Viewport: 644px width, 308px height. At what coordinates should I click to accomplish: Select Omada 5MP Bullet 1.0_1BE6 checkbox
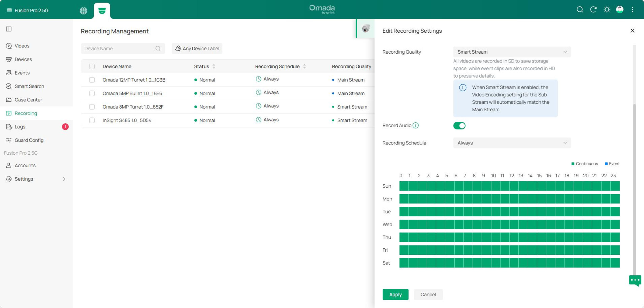tap(92, 93)
